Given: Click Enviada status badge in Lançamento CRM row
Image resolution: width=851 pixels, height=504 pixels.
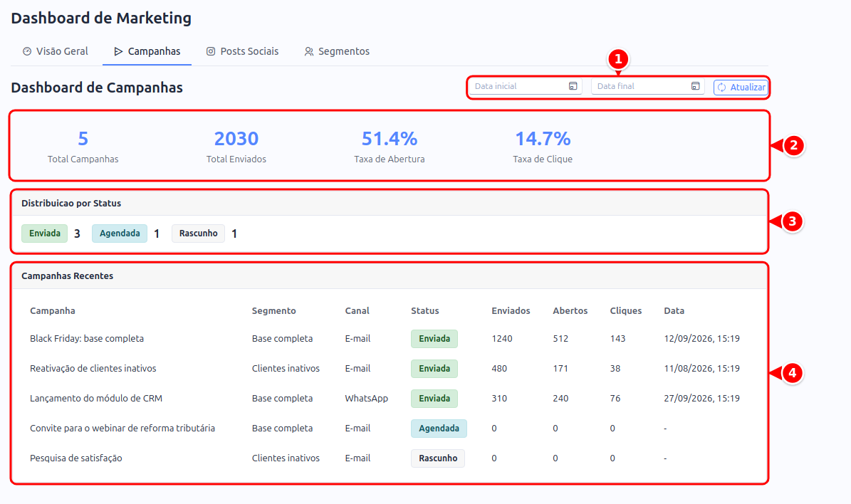Looking at the screenshot, I should [x=434, y=398].
